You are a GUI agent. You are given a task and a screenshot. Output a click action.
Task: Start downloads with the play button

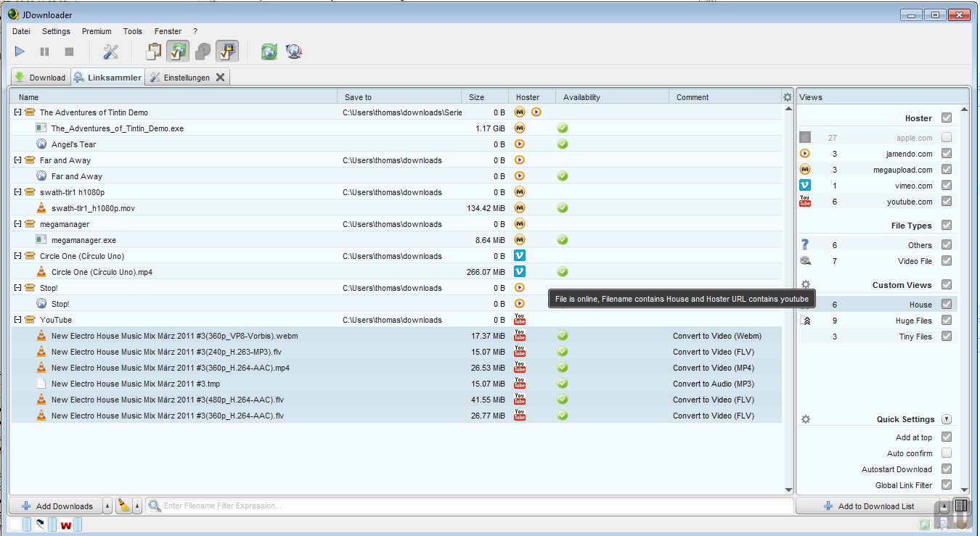pos(20,51)
